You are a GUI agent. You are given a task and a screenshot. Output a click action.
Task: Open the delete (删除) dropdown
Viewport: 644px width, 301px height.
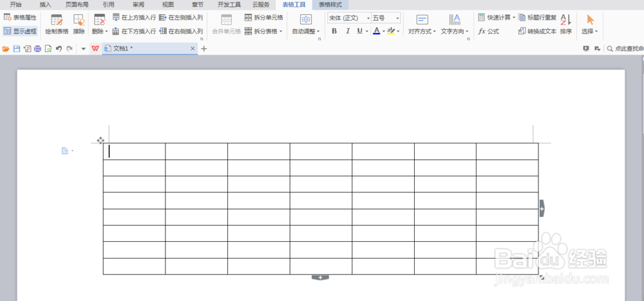(100, 24)
